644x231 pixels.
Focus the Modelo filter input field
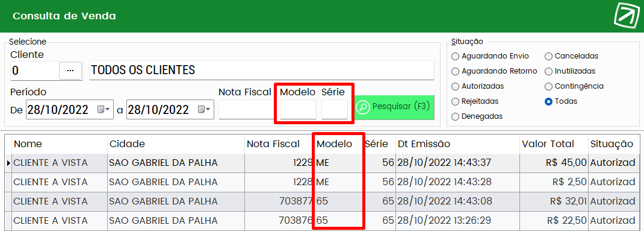298,110
